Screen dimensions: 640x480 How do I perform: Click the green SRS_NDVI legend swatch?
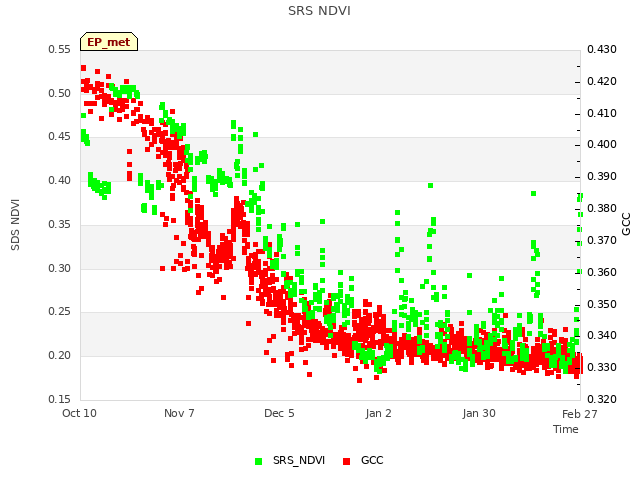[258, 461]
